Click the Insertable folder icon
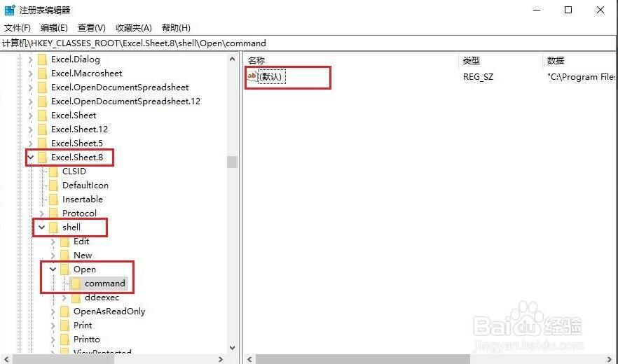618x364 pixels. [x=53, y=199]
